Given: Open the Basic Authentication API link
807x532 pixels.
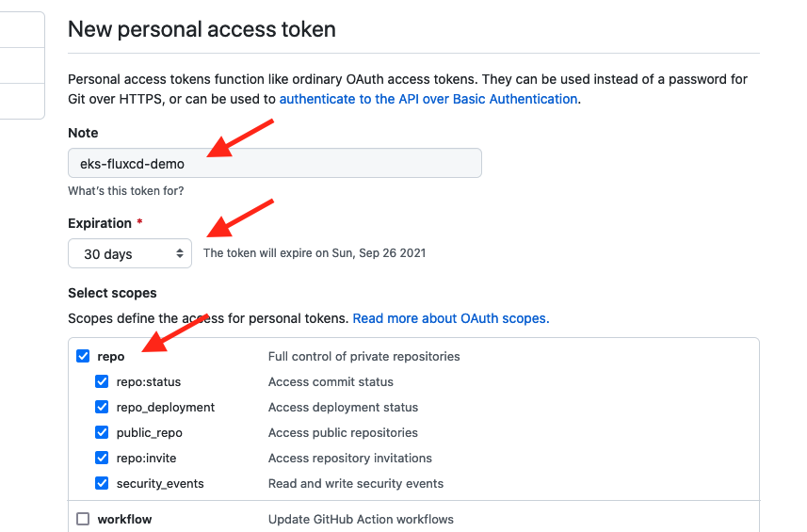Looking at the screenshot, I should coord(428,99).
